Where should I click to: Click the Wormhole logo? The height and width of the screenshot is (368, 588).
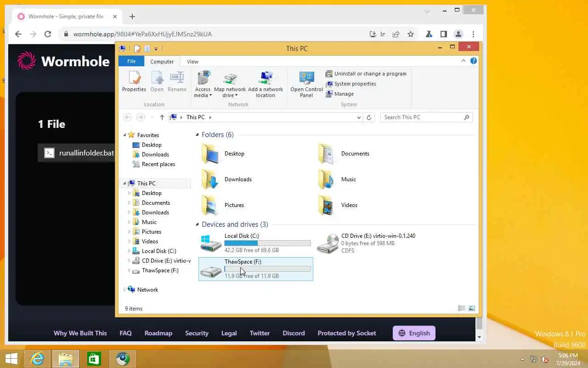point(63,61)
